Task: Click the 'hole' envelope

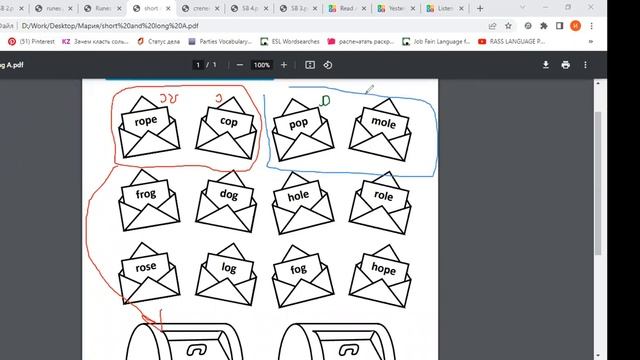Action: pyautogui.click(x=302, y=203)
